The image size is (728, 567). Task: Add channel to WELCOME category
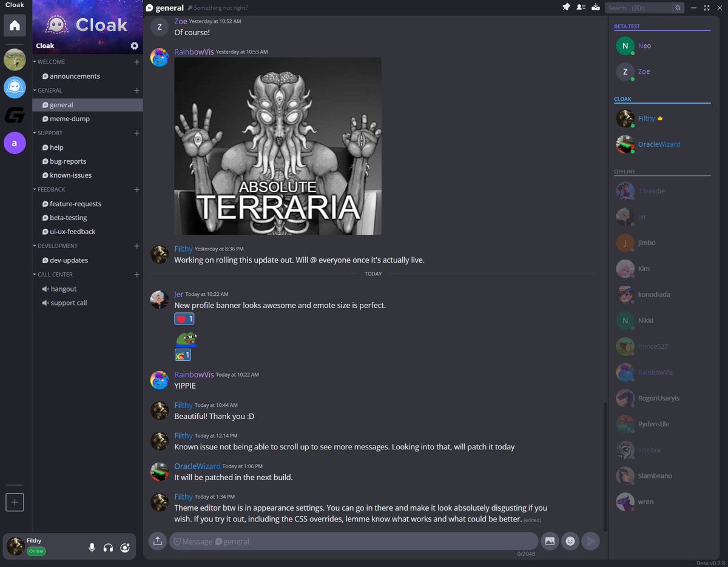point(136,62)
